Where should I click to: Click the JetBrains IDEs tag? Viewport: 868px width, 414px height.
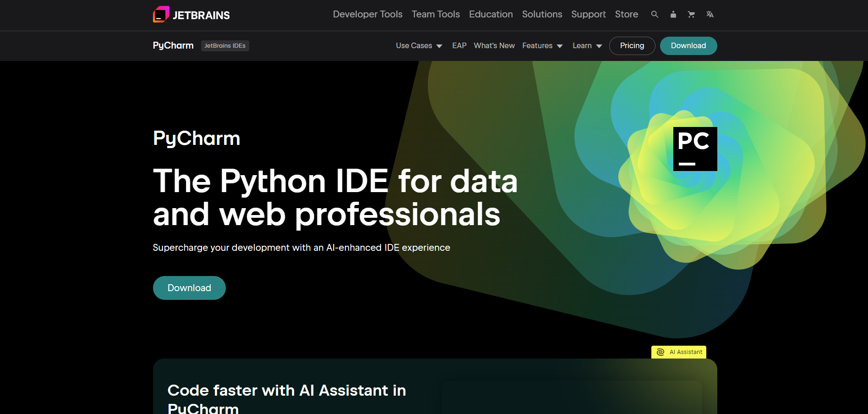[x=225, y=46]
